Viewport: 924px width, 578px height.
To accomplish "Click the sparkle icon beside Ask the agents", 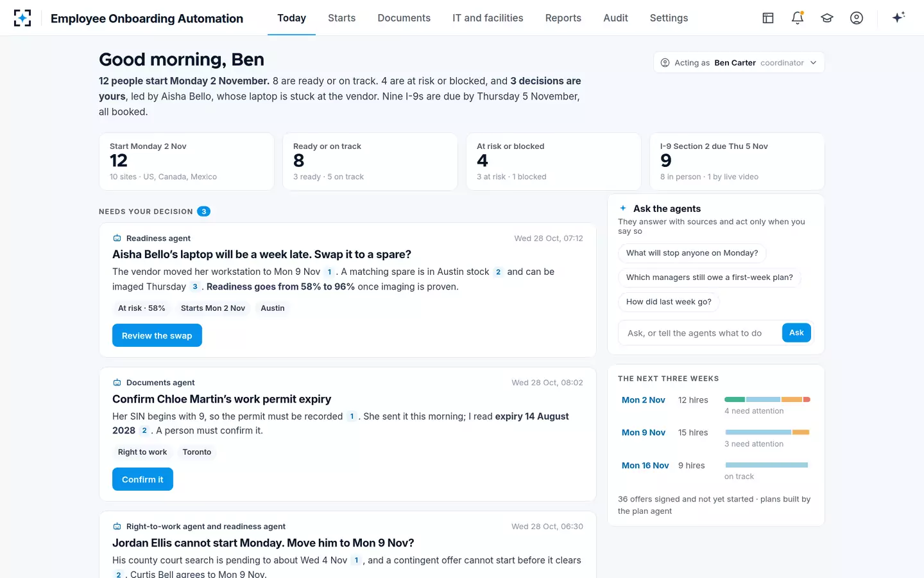I will (x=623, y=208).
